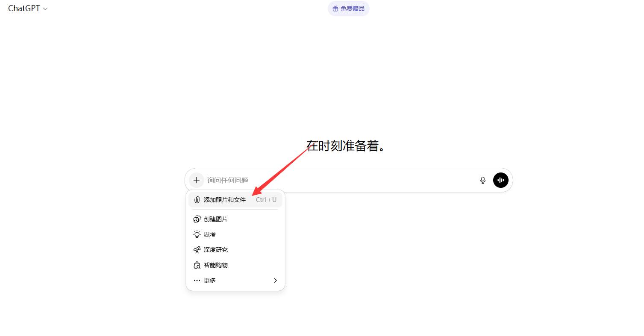Expand the 更多 submenu chevron
The image size is (644, 336).
275,280
